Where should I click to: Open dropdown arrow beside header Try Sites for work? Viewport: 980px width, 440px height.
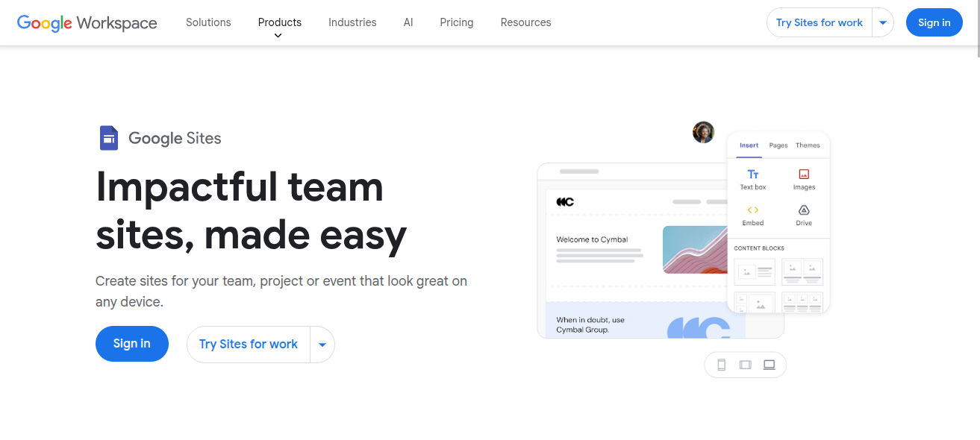point(883,23)
